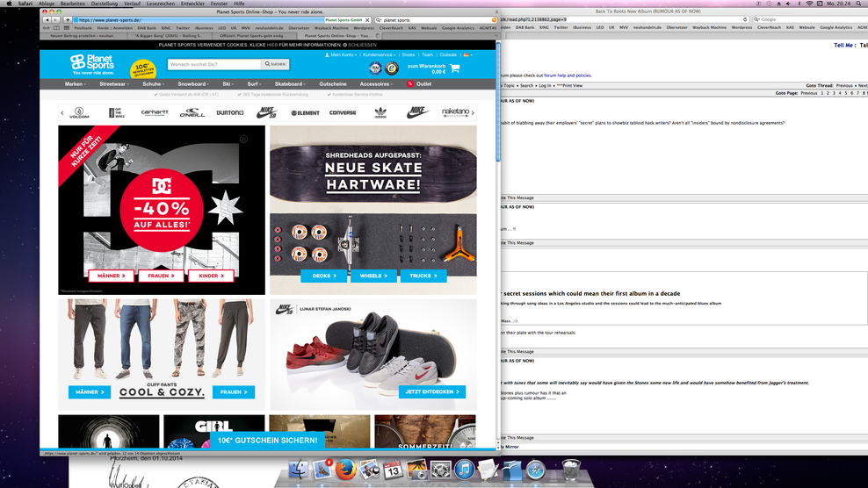Open the Entwickler menu
Viewport: 868px width, 488px height.
point(192,4)
